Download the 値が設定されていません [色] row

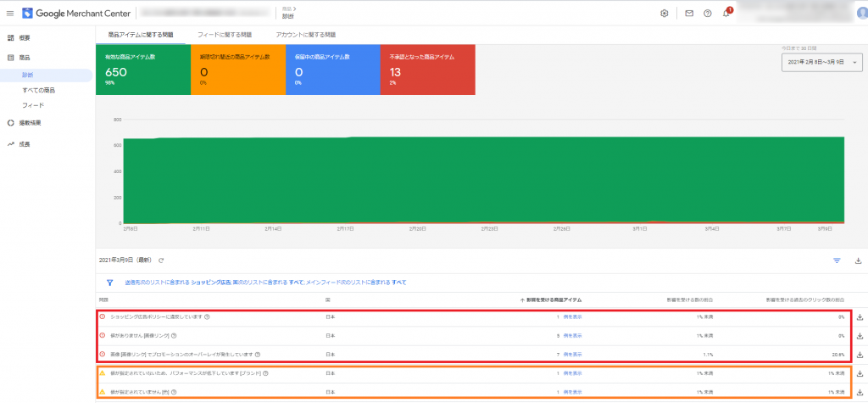point(860,392)
